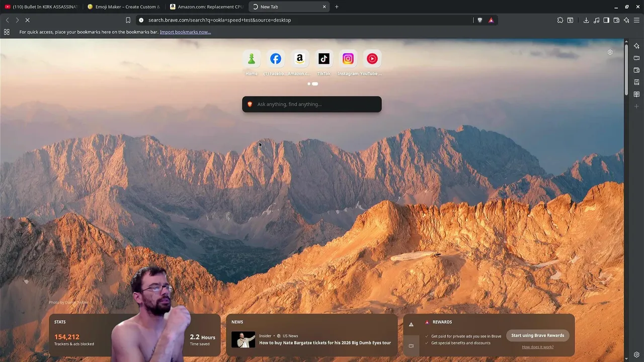Click the STATS widget heading
This screenshot has width=644, height=362.
60,322
